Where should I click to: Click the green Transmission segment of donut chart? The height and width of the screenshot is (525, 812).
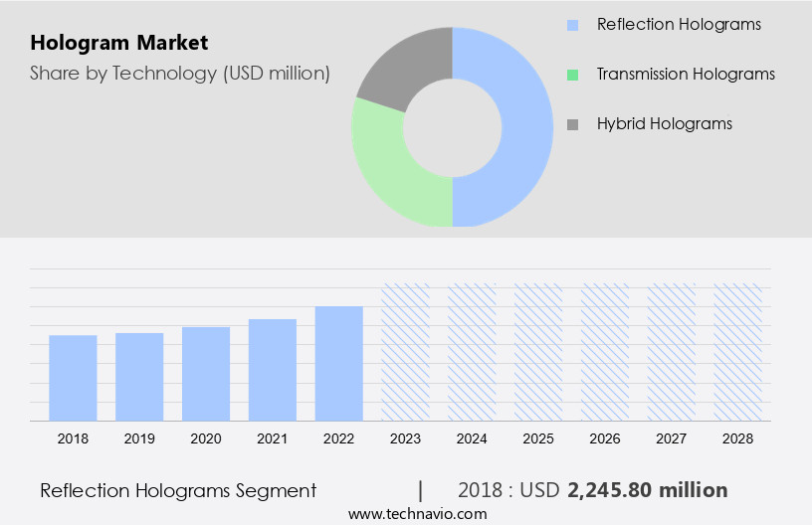pyautogui.click(x=388, y=160)
